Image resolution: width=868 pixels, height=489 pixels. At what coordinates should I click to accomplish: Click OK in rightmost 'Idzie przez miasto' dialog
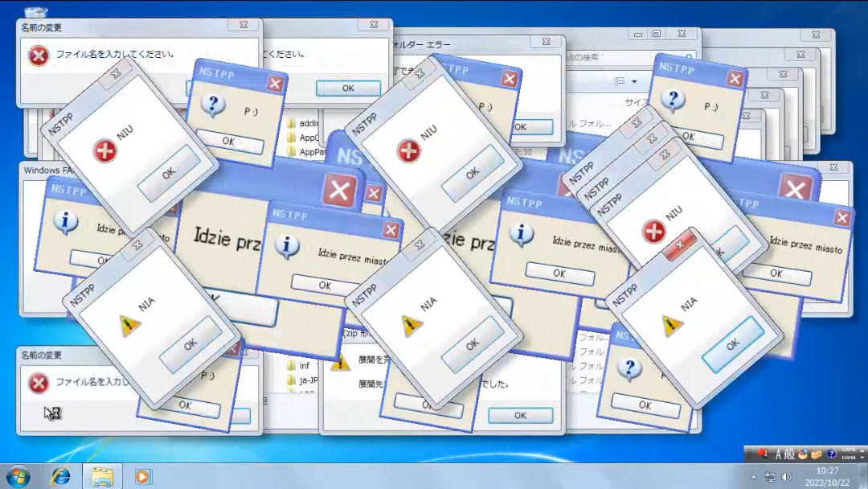(x=776, y=273)
